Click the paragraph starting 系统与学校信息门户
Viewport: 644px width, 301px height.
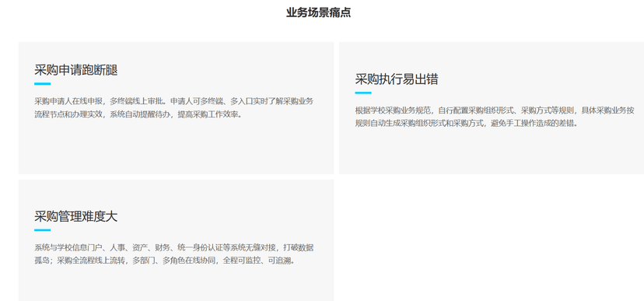pos(174,254)
